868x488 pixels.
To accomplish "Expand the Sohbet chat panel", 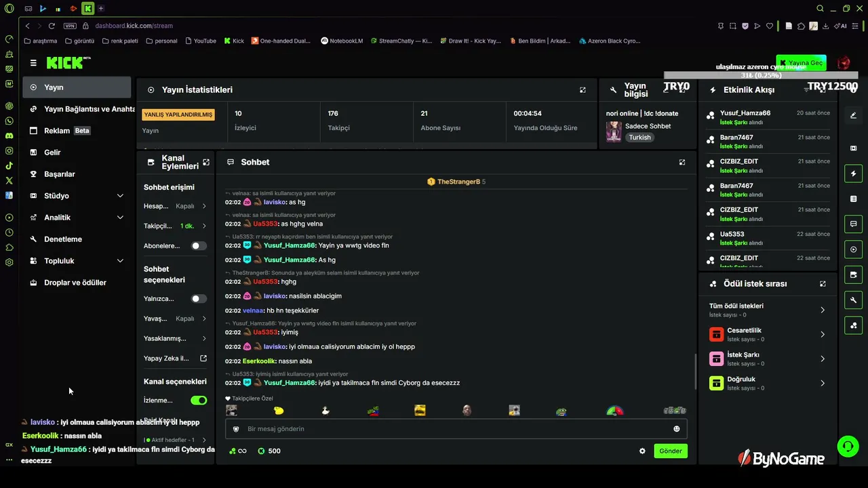I will point(682,162).
